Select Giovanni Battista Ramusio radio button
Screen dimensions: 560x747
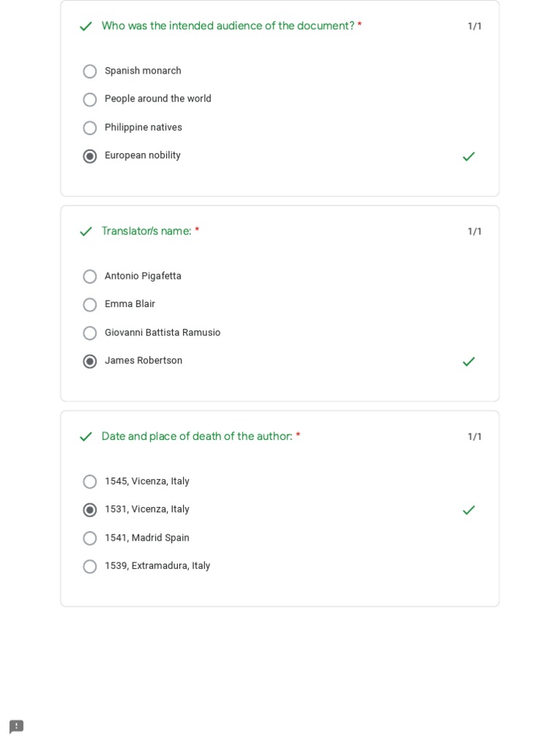coord(90,333)
